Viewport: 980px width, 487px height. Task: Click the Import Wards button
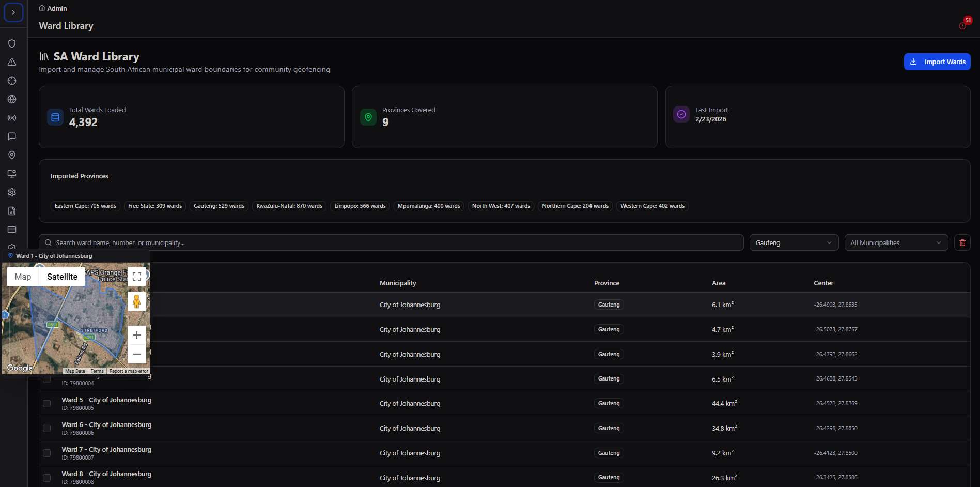[937, 62]
